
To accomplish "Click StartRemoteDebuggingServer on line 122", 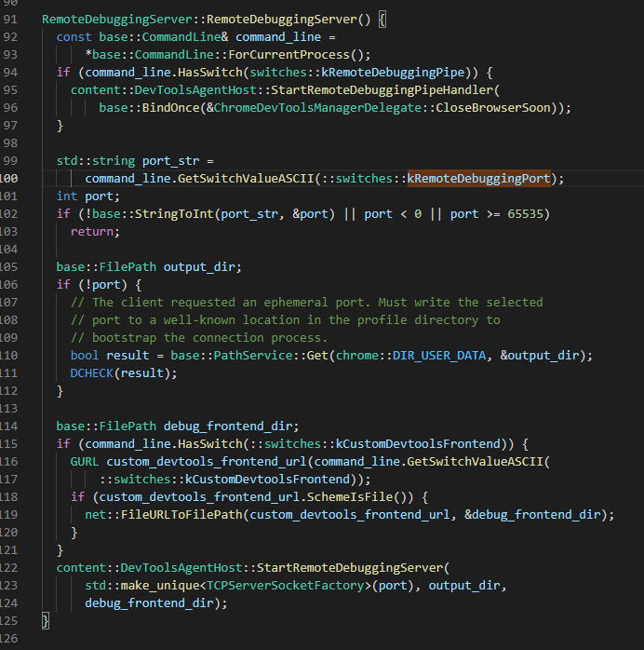I will 350,568.
